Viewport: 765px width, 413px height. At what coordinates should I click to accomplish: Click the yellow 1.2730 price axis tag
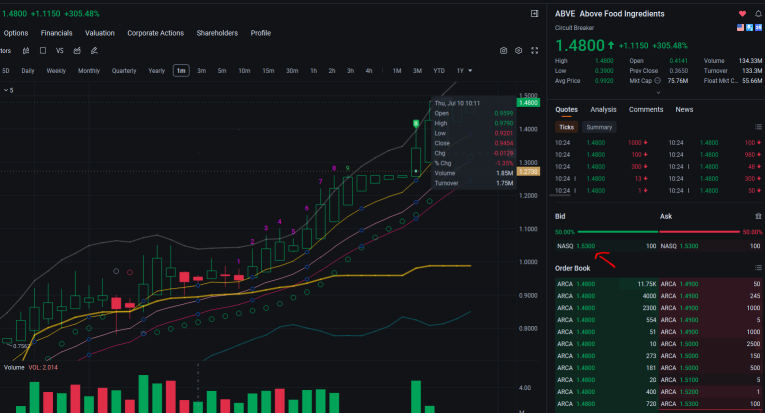pyautogui.click(x=528, y=172)
